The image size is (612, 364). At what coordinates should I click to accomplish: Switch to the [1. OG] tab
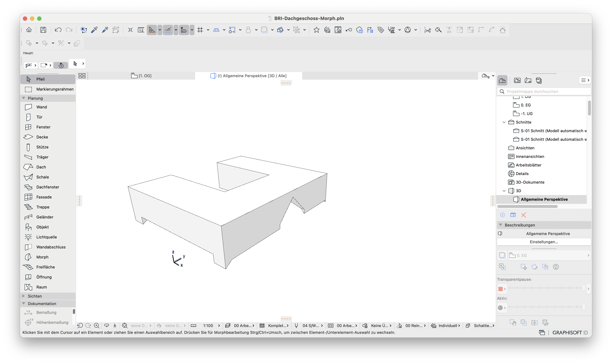(x=141, y=76)
